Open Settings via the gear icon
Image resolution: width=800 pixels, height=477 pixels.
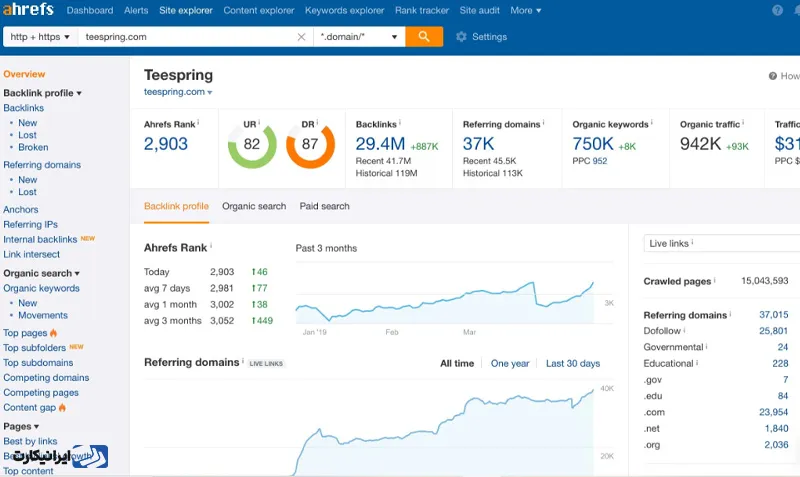pyautogui.click(x=461, y=37)
